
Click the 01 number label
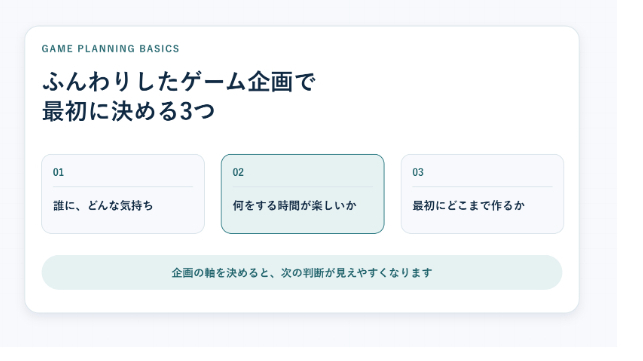pos(58,172)
